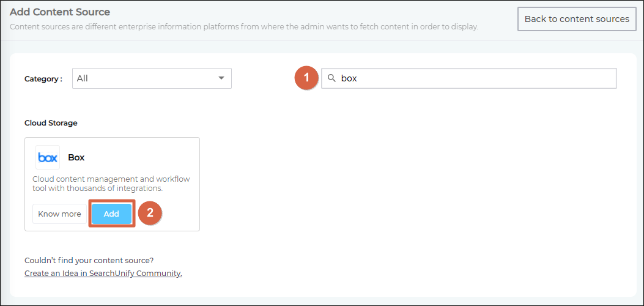This screenshot has height=306, width=644.
Task: Click the content sources description subtitle
Action: pos(243,27)
